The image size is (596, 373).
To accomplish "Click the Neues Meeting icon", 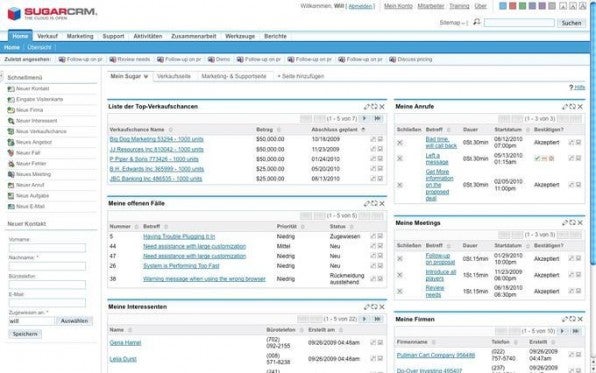I will pos(11,174).
